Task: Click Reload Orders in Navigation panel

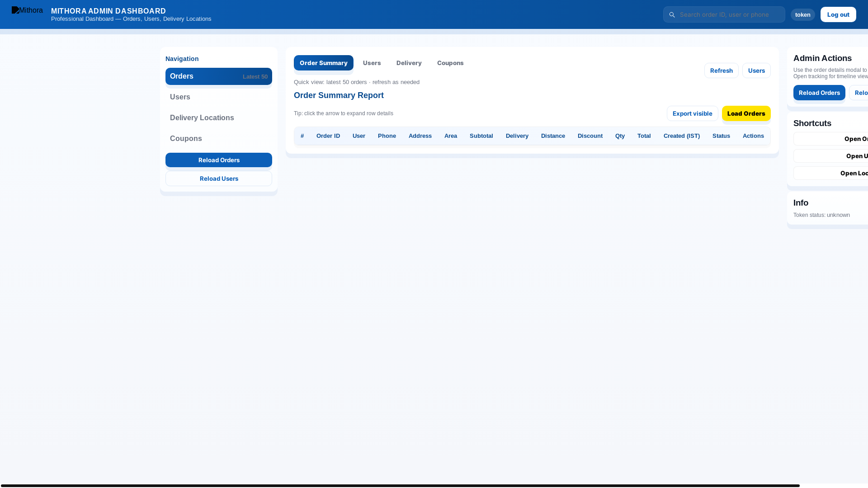Action: (x=219, y=160)
